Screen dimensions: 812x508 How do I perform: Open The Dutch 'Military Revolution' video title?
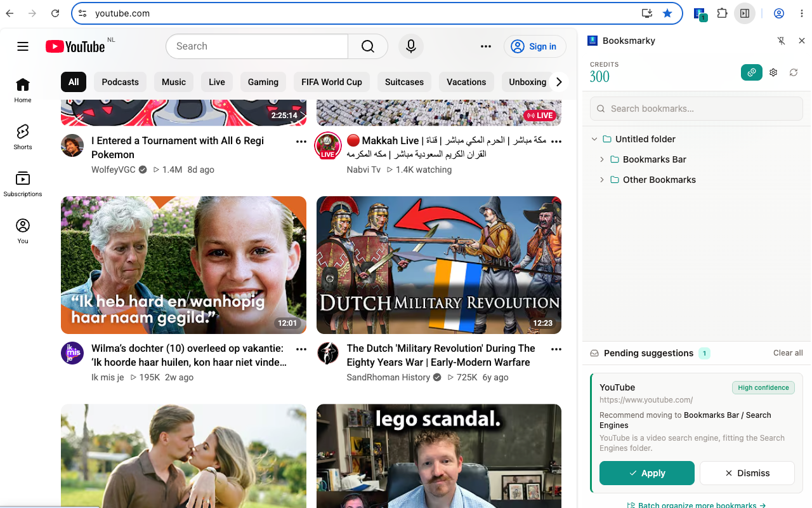point(441,355)
